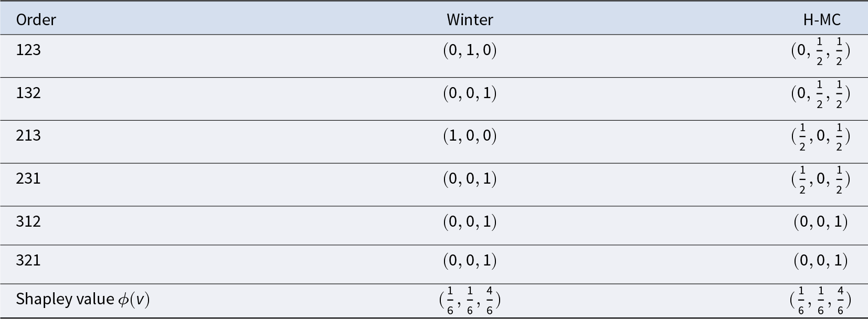
Task: Select the order 132 row label
Action: click(x=28, y=93)
